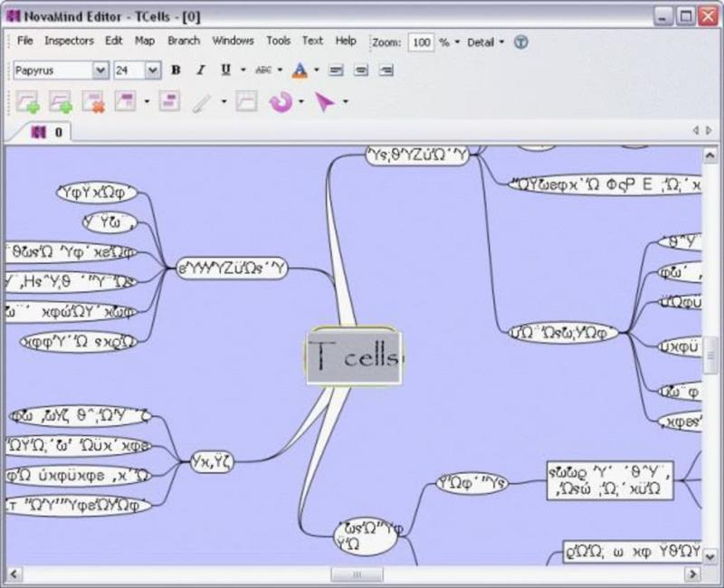Open the Inspectors menu
This screenshot has width=724, height=588.
[69, 41]
